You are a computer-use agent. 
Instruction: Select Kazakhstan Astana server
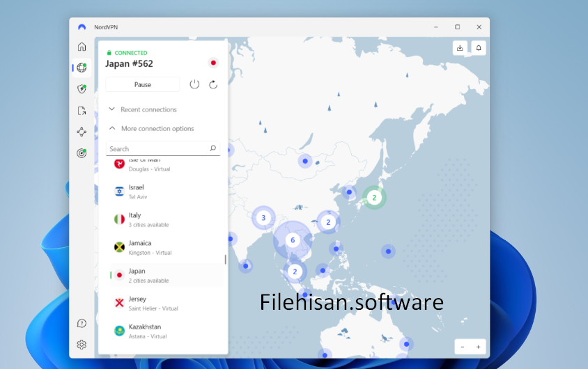167,331
